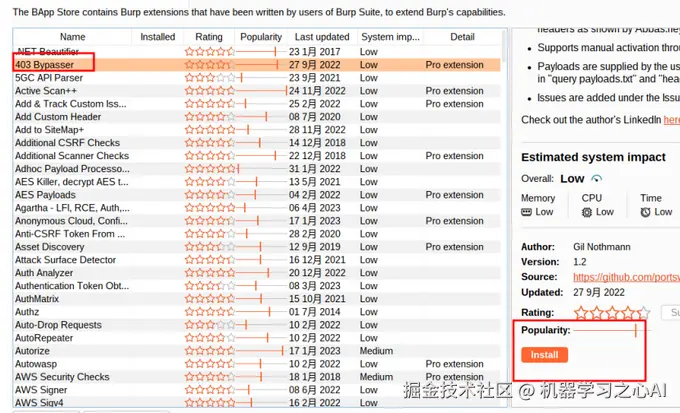Select the Asset Discovery extension
The image size is (680, 413).
(x=257, y=246)
